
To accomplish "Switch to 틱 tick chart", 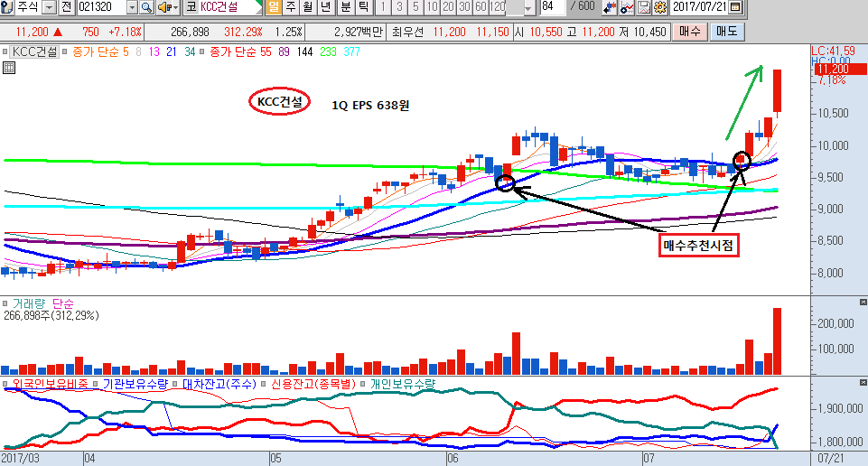I will tap(363, 7).
